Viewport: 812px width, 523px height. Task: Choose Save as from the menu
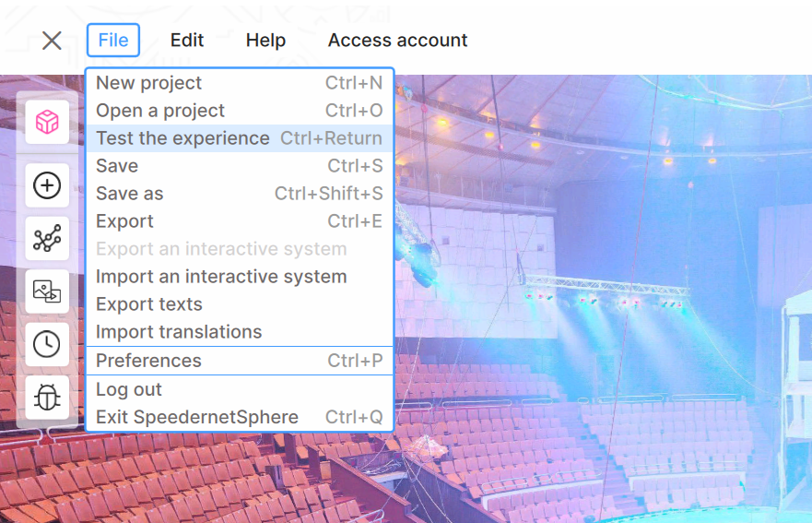[x=129, y=194]
